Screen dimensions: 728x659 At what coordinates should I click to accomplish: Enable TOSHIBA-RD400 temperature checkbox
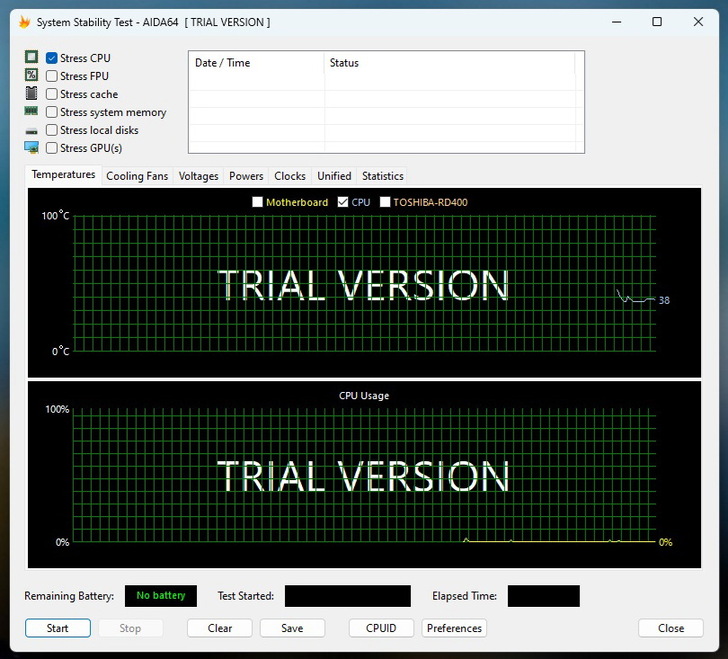coord(385,202)
